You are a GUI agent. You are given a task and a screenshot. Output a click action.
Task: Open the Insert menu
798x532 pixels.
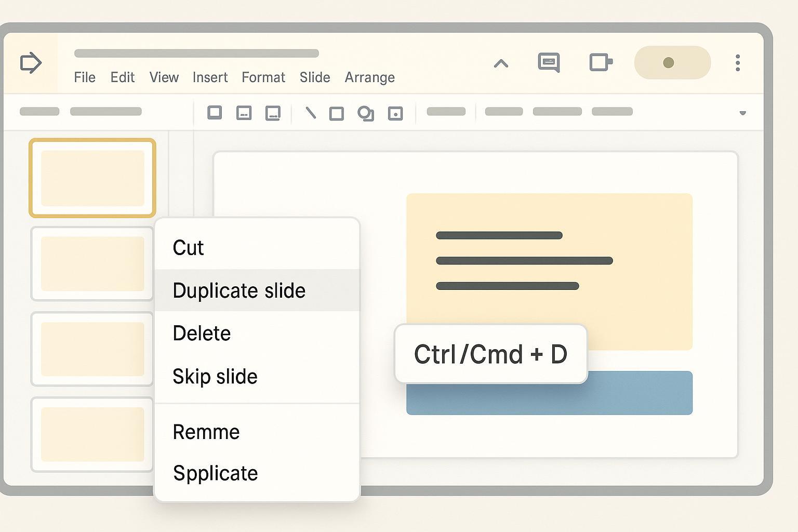[210, 77]
